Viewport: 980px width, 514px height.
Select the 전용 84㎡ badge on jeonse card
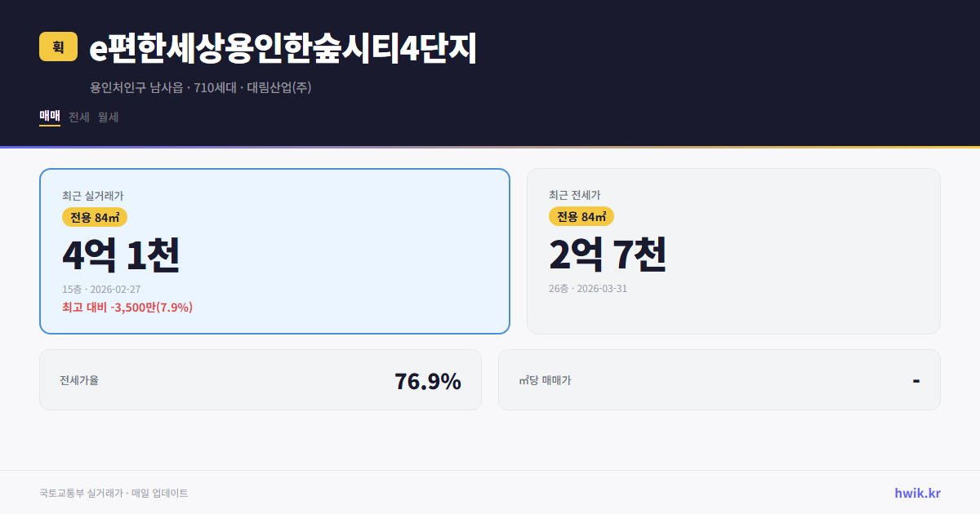(x=581, y=217)
